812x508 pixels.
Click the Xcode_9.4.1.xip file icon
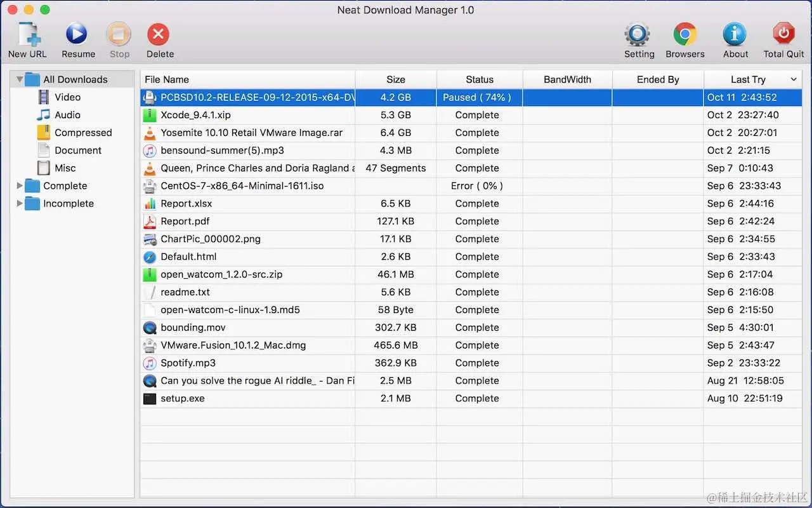click(x=150, y=115)
